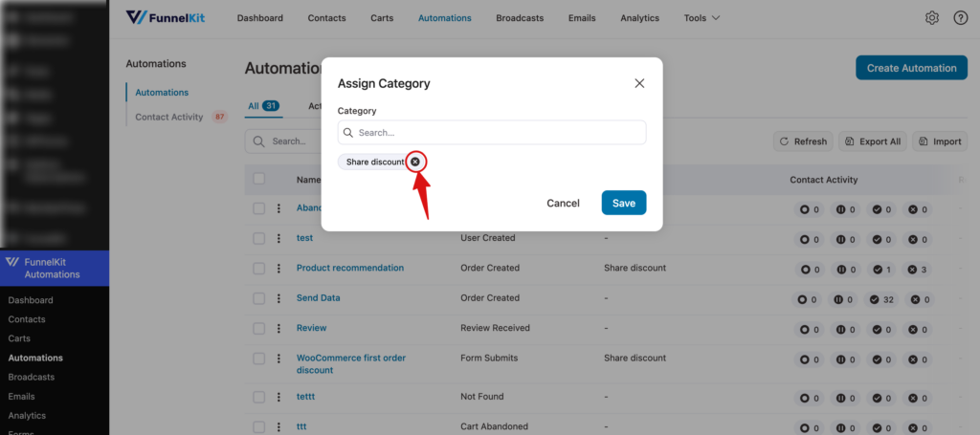
Task: Open the test automation link
Action: 304,238
